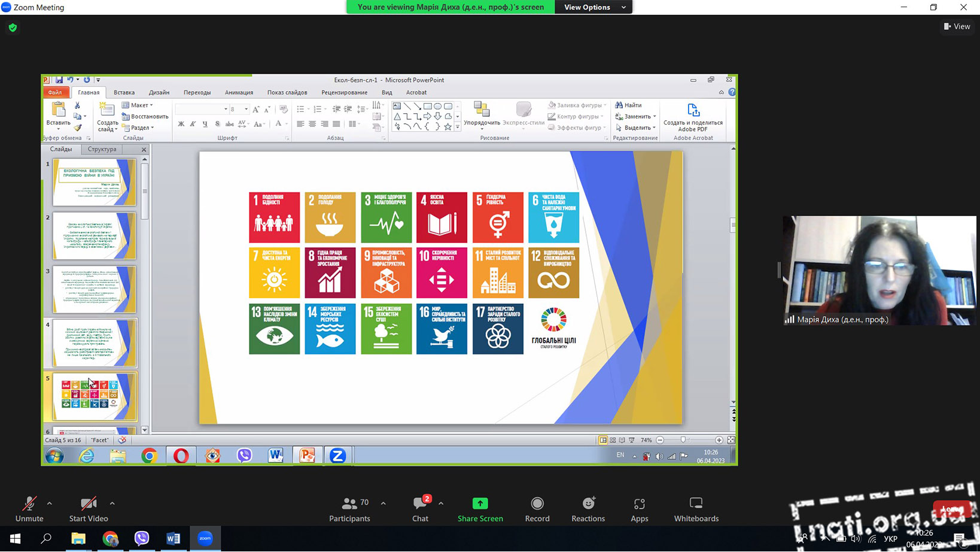The height and width of the screenshot is (552, 980).
Task: Align text left in paragraph group
Action: pyautogui.click(x=300, y=124)
